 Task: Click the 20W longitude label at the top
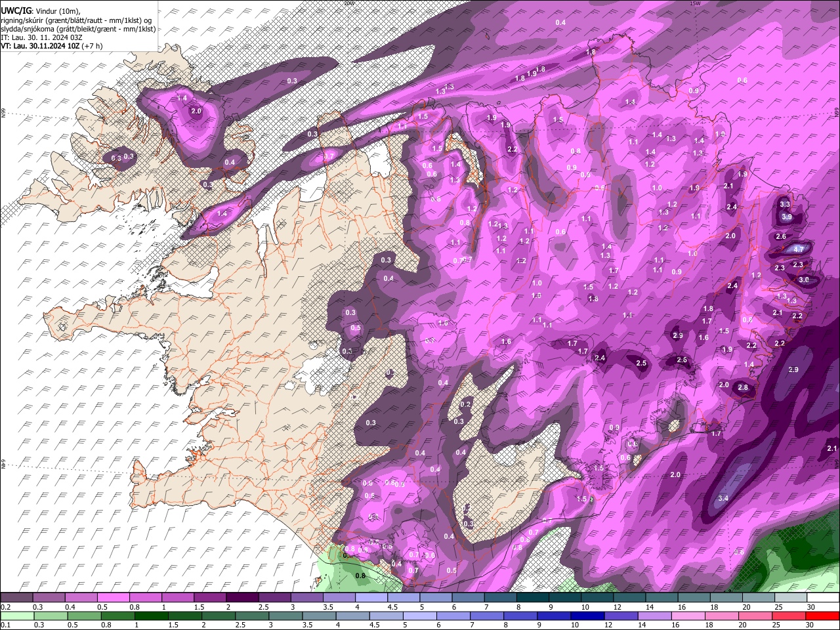tap(348, 3)
